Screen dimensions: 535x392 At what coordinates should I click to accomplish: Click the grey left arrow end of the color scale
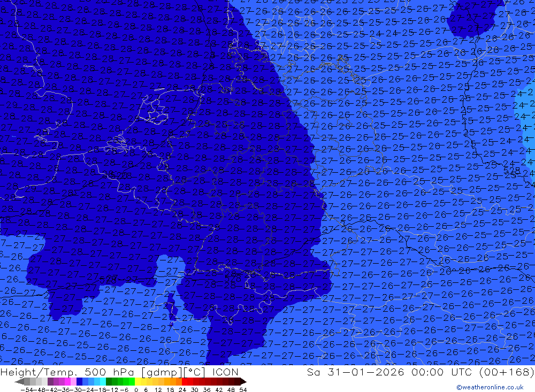[x=19, y=381]
